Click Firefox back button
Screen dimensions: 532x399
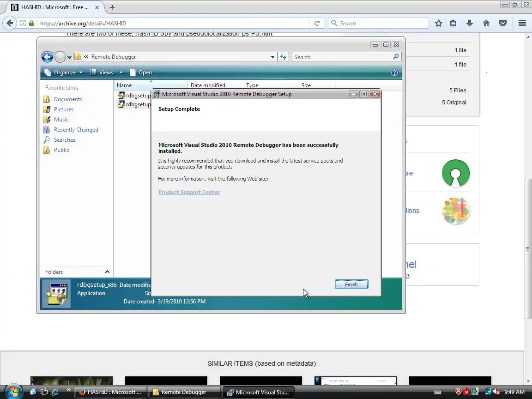coord(10,23)
